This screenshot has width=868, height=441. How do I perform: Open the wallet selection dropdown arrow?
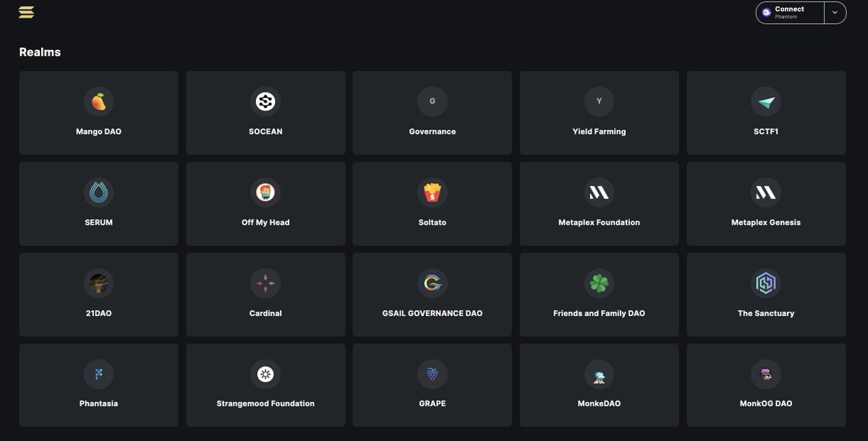click(x=835, y=12)
